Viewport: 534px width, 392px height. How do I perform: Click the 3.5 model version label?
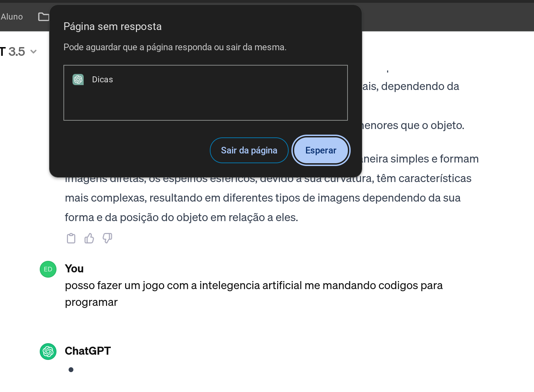17,52
